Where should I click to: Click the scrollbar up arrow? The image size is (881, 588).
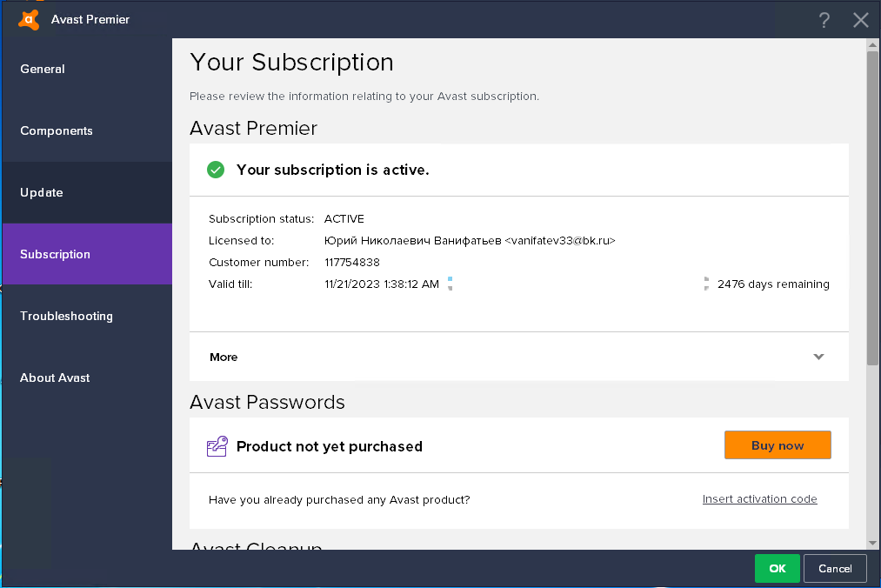pos(872,44)
